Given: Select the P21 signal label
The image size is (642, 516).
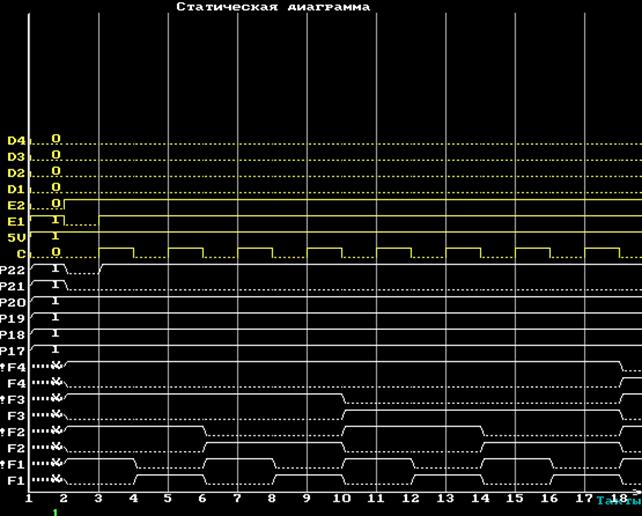Looking at the screenshot, I should 12,287.
